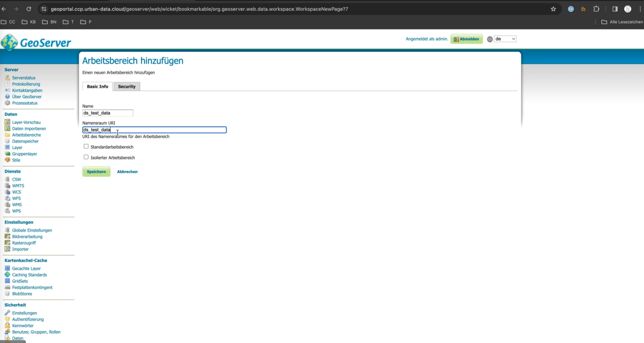Click the GeoServer logo
The image size is (644, 343).
(36, 42)
